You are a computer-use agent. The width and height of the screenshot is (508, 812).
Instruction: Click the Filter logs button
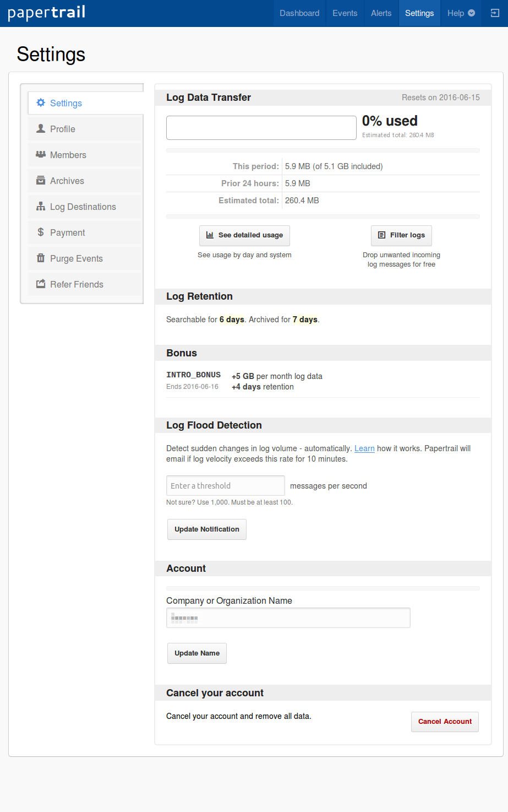[401, 235]
